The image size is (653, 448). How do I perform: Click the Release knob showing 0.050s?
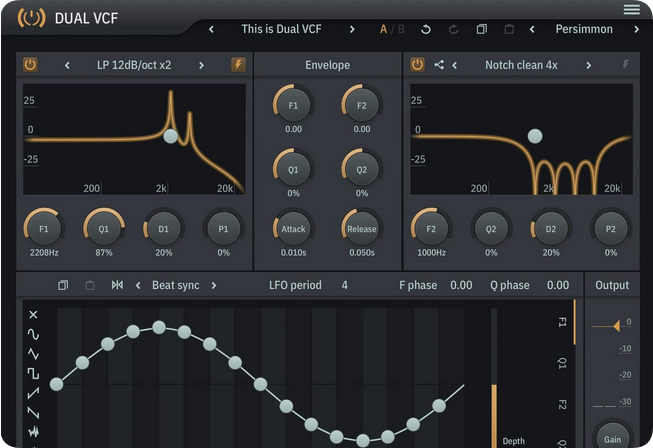(361, 229)
